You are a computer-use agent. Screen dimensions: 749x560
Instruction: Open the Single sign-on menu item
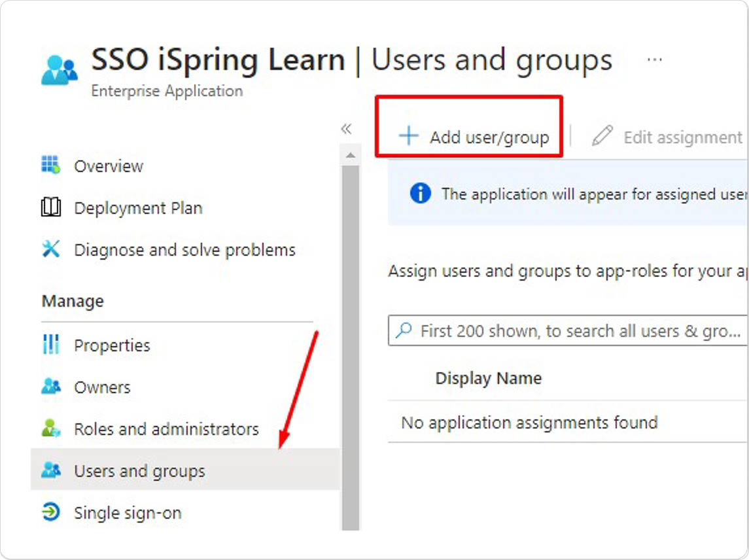[x=185, y=512]
